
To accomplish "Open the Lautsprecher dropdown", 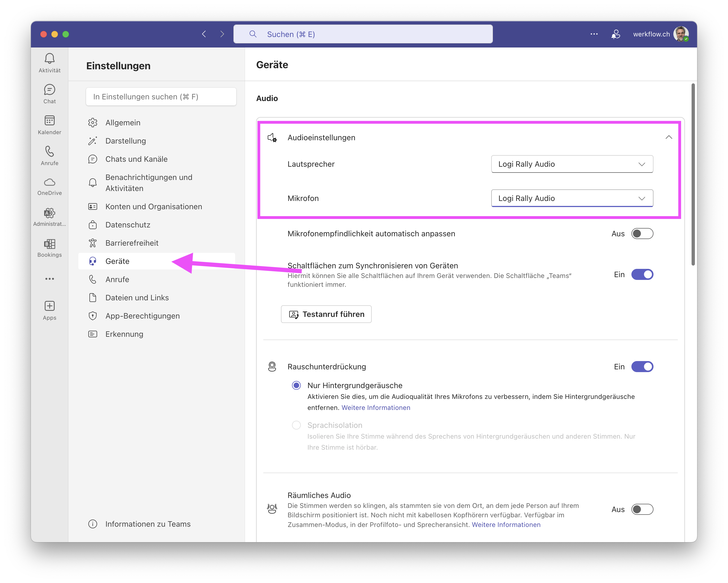I will coord(572,164).
